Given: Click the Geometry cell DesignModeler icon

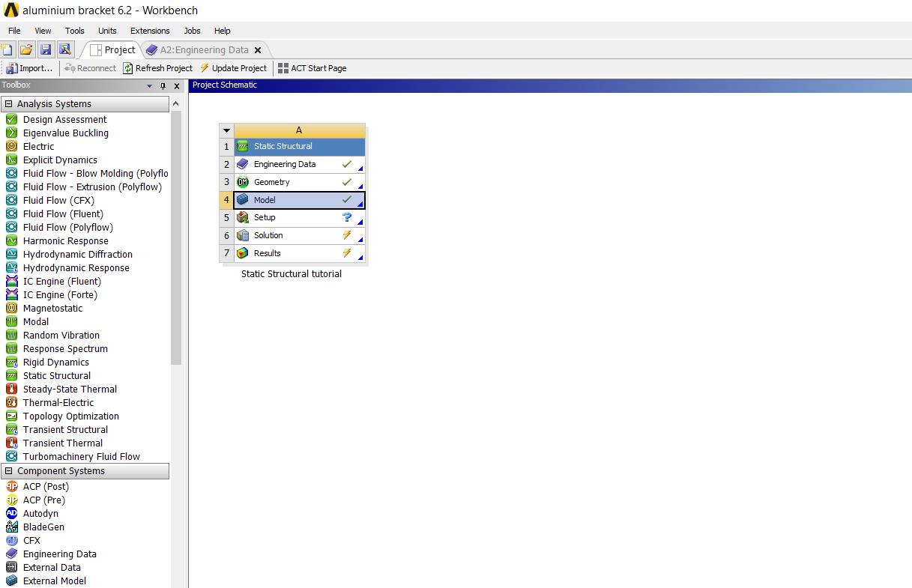Looking at the screenshot, I should point(242,182).
